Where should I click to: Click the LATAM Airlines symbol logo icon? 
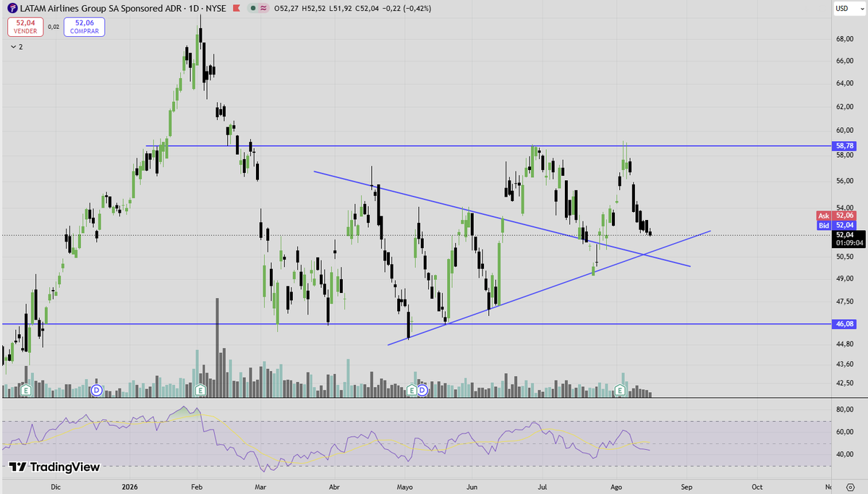[12, 8]
